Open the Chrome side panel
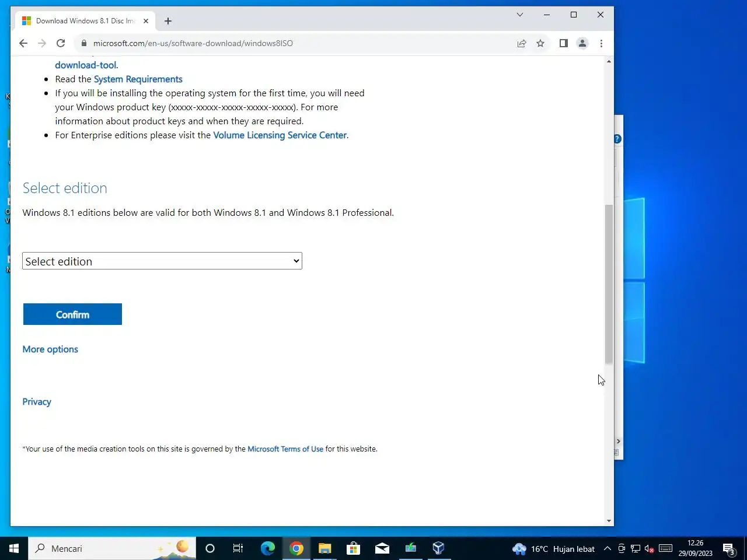Viewport: 747px width, 560px height. (563, 43)
